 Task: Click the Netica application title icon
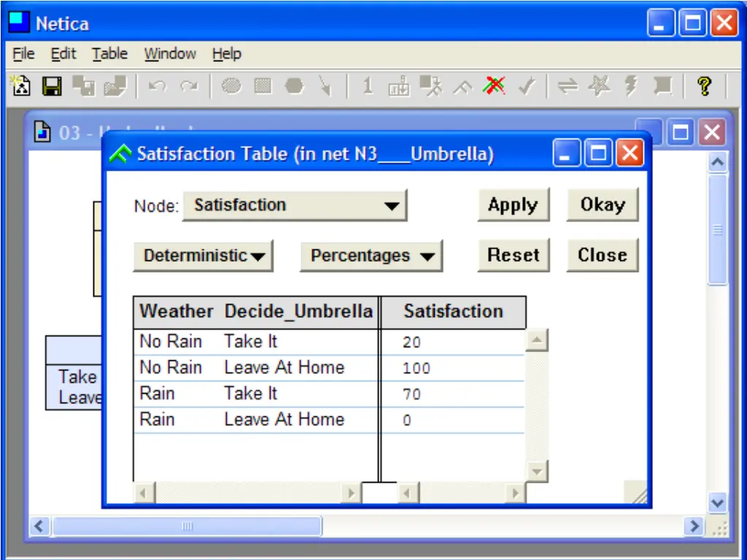[x=19, y=23]
